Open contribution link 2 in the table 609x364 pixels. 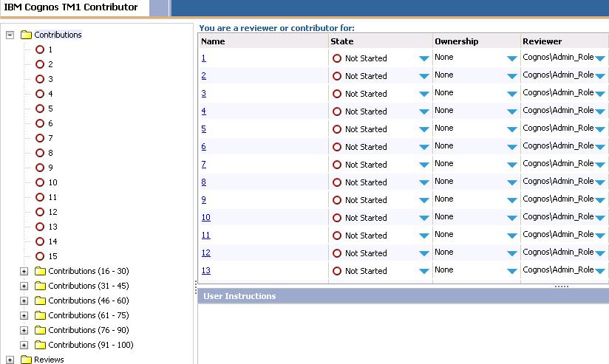203,75
